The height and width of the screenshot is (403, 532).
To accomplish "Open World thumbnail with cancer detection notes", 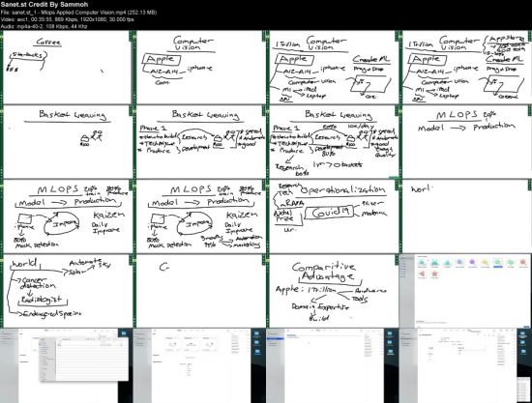I will 67,291.
